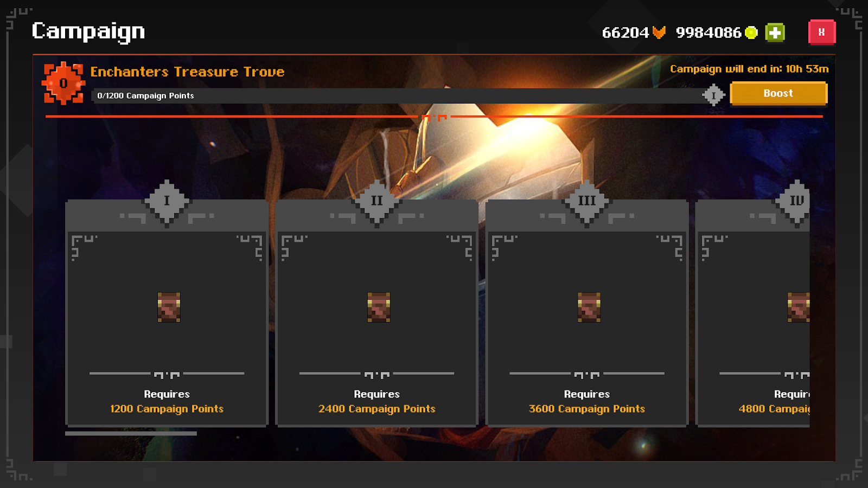The width and height of the screenshot is (868, 488).
Task: Select the tier I diamond marker on progress bar
Action: point(713,95)
